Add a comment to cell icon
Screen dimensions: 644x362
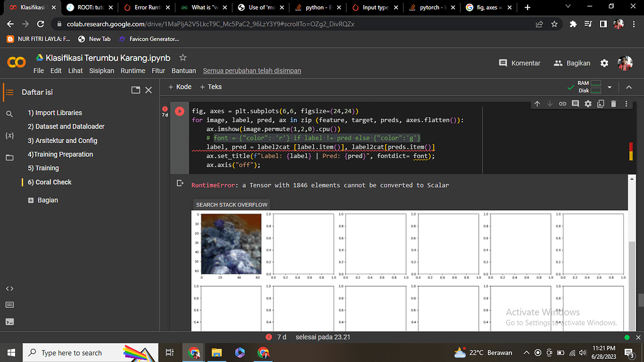point(575,104)
